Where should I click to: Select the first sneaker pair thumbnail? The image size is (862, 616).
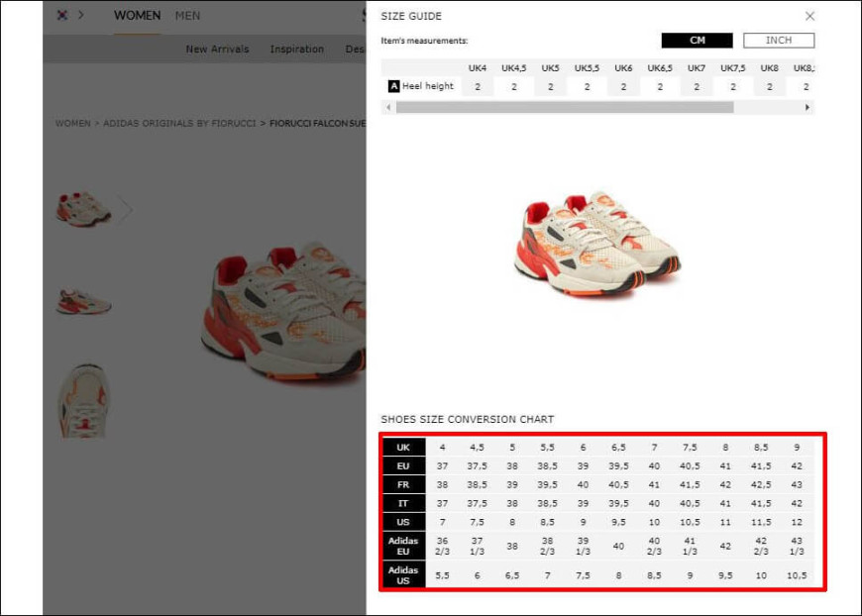point(83,209)
